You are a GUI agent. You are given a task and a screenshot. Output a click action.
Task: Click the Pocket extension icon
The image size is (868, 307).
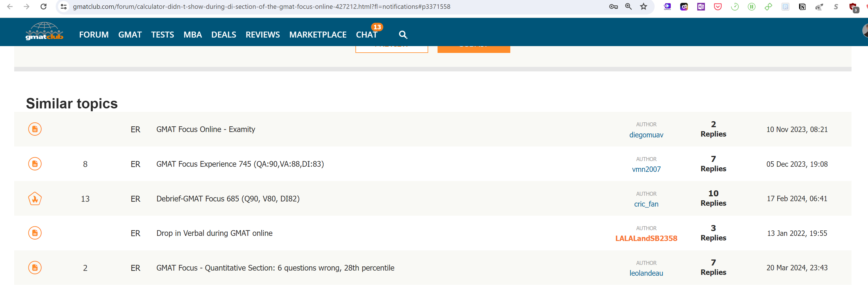coord(718,7)
